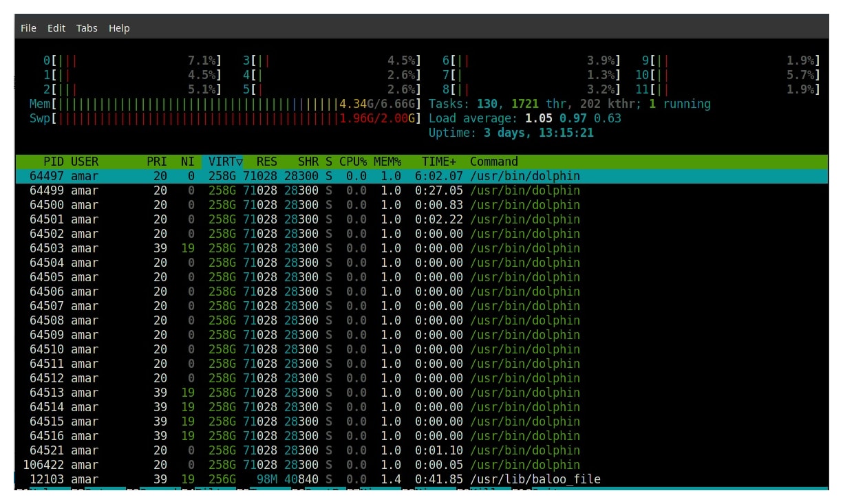843x504 pixels.
Task: Select process row with PID 106422
Action: pos(422,465)
